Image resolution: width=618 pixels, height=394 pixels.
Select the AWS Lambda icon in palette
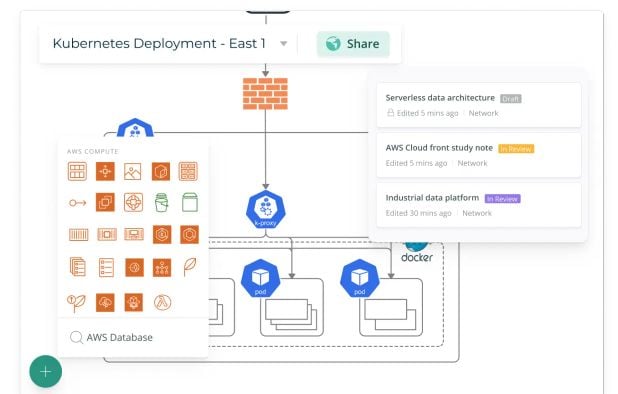click(x=162, y=302)
